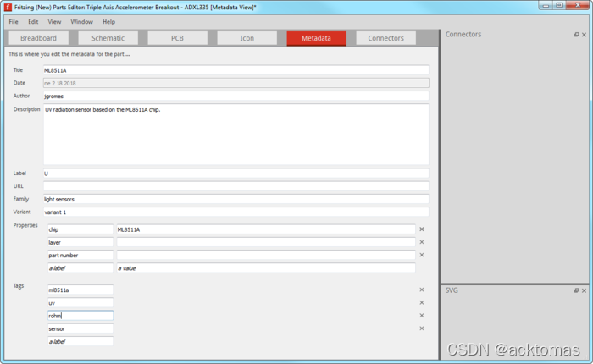The height and width of the screenshot is (364, 593).
Task: Click the rohm tag field
Action: point(80,316)
